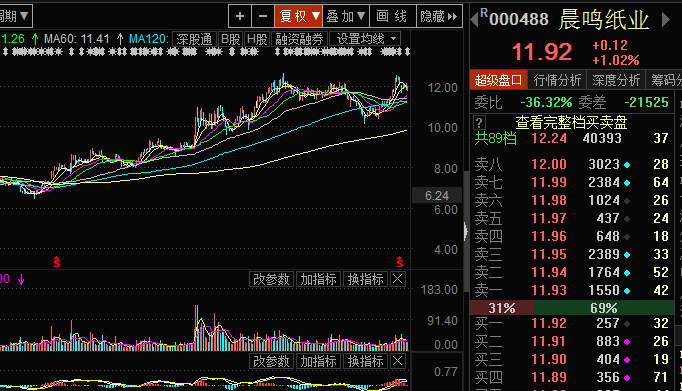Image resolution: width=682 pixels, height=391 pixels.
Task: Click the 31% / 69% buy-sell ratio bar
Action: click(572, 308)
